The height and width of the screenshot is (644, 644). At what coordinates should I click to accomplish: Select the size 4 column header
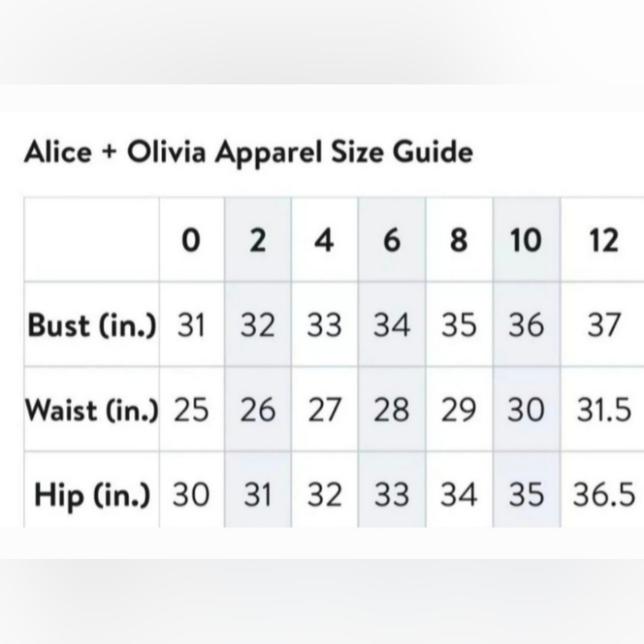324,240
